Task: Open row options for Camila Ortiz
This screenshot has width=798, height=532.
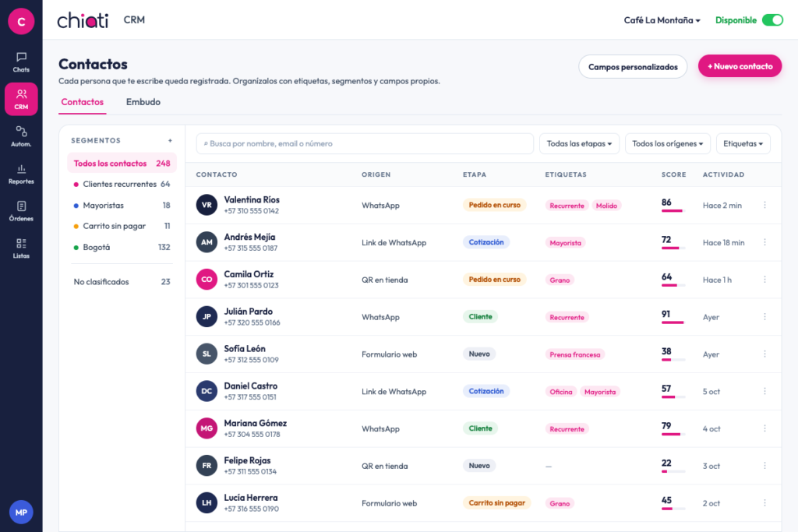Action: [x=764, y=279]
